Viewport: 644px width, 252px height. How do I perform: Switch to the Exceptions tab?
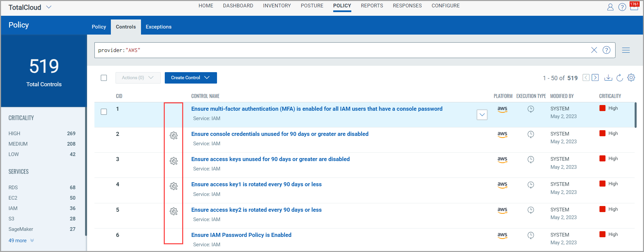[159, 27]
